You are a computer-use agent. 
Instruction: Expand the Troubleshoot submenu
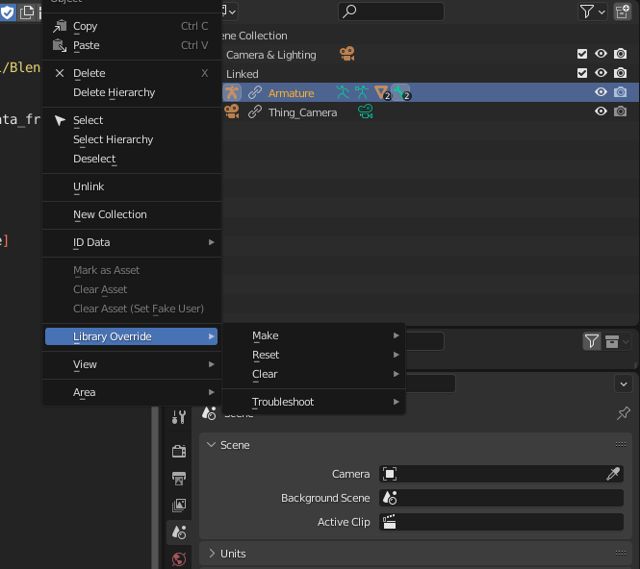coord(314,402)
